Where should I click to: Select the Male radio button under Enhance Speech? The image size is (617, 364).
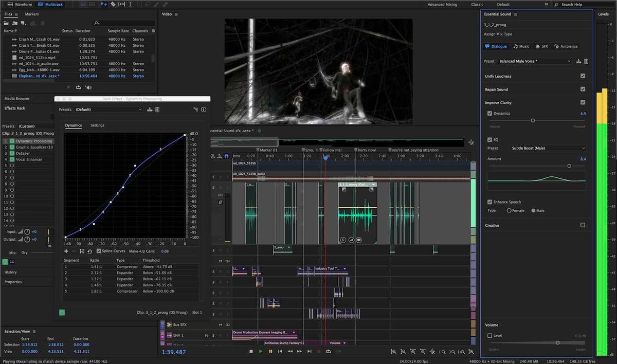tap(534, 210)
